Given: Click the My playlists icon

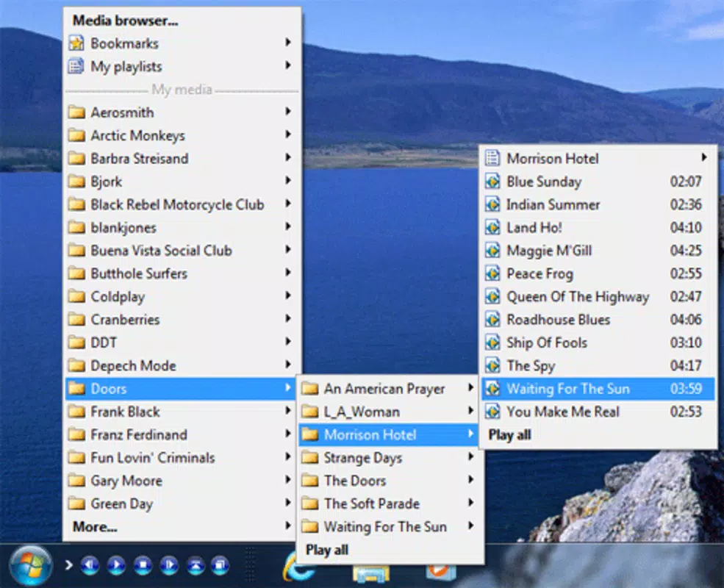Looking at the screenshot, I should point(76,66).
